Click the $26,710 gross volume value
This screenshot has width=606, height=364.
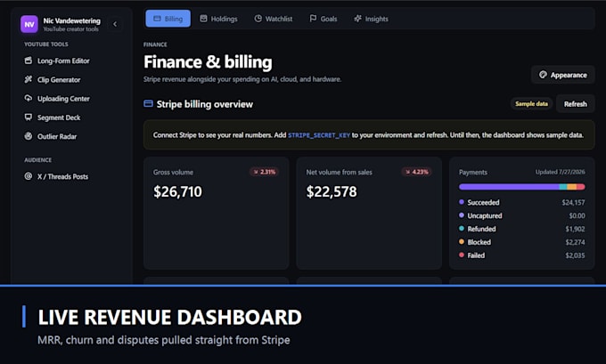177,191
